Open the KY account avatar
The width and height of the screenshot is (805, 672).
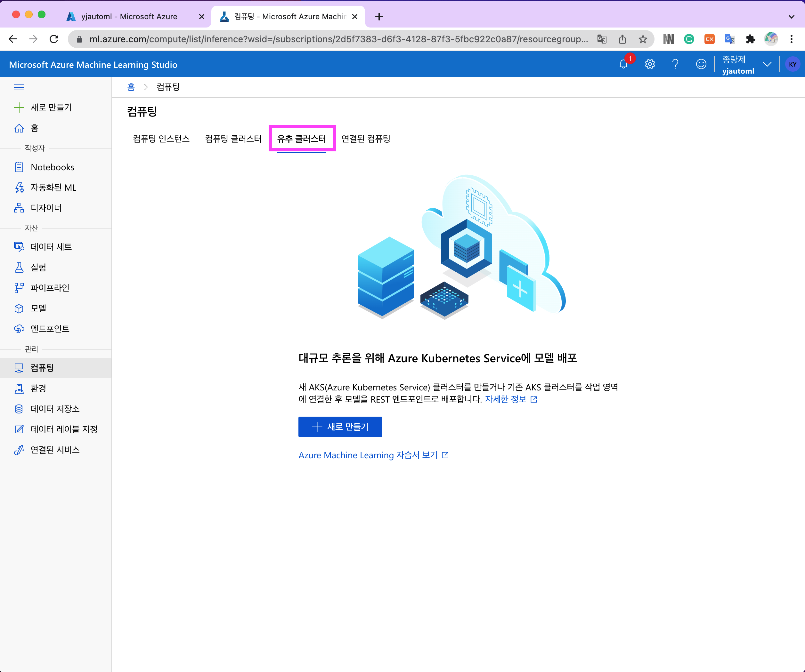pyautogui.click(x=792, y=64)
